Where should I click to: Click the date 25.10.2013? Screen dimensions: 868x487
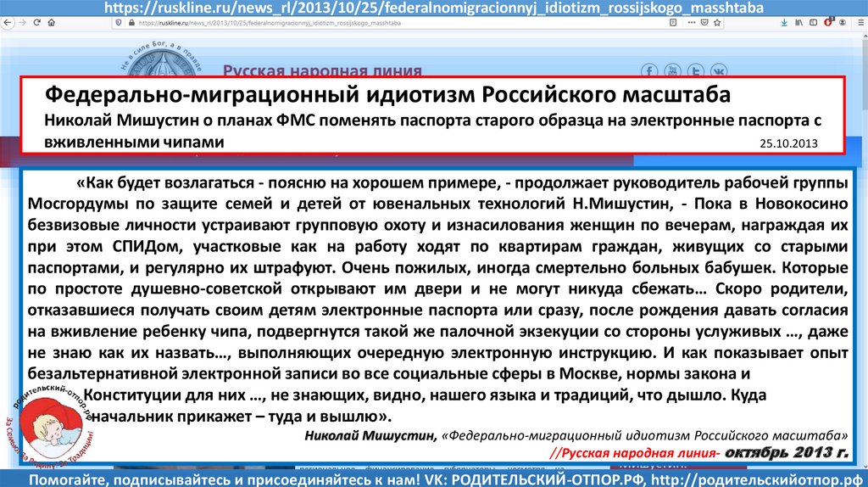click(788, 143)
